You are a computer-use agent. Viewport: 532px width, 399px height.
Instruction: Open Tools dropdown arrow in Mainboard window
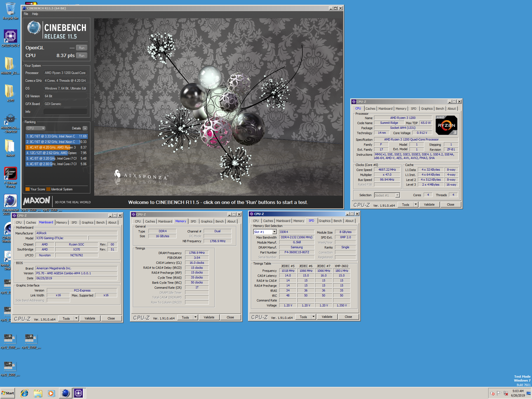(x=76, y=318)
